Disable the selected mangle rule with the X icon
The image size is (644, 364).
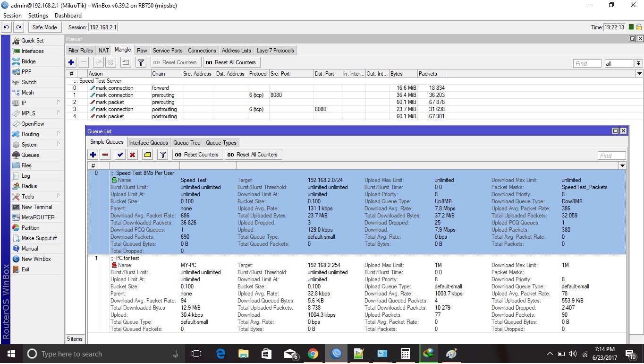coord(110,62)
